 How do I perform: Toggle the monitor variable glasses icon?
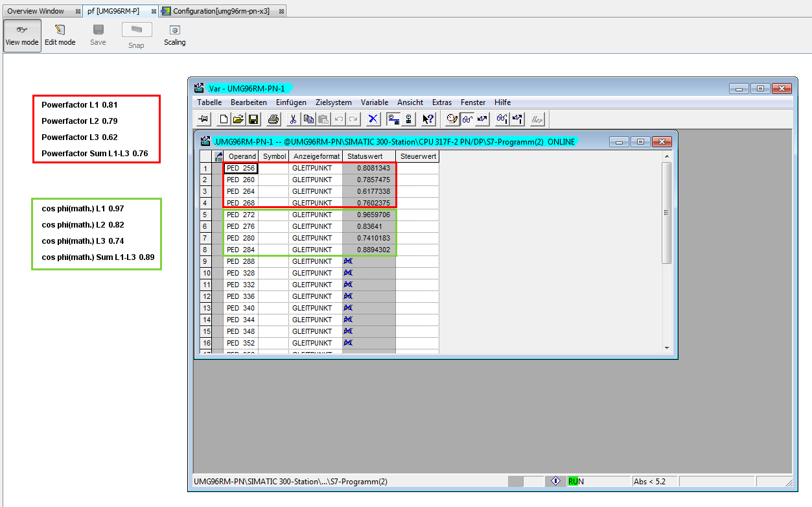tap(467, 119)
